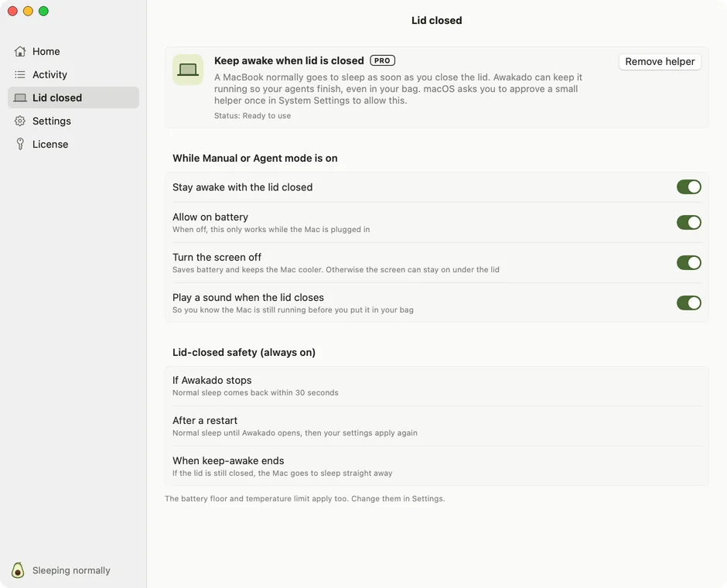Click the Home house icon in sidebar
727x588 pixels.
20,51
